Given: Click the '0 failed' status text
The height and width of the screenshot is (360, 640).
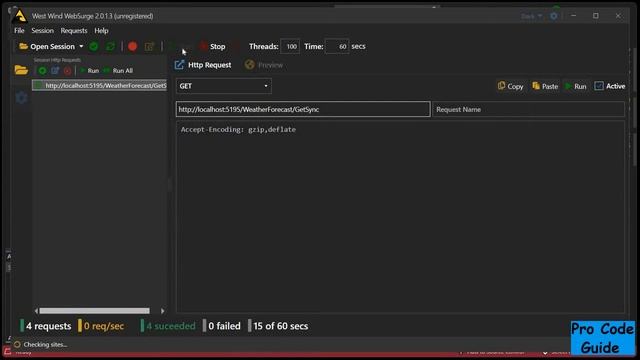Looking at the screenshot, I should [x=224, y=326].
